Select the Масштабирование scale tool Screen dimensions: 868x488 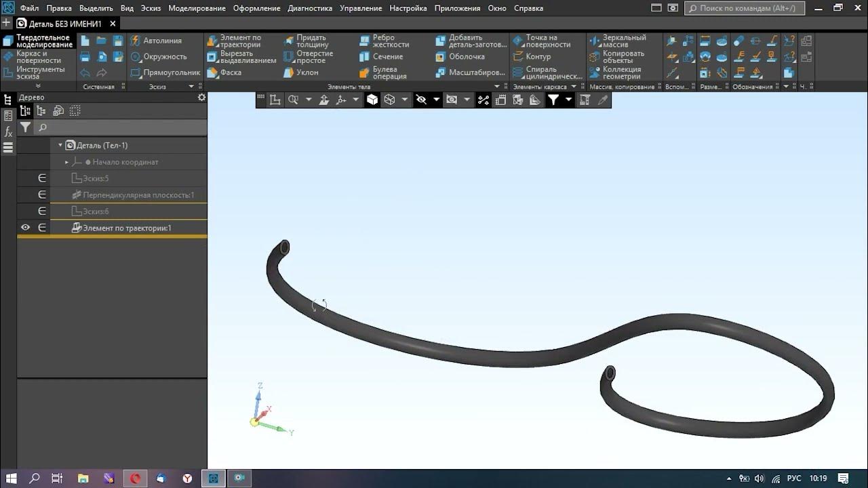[x=471, y=72]
